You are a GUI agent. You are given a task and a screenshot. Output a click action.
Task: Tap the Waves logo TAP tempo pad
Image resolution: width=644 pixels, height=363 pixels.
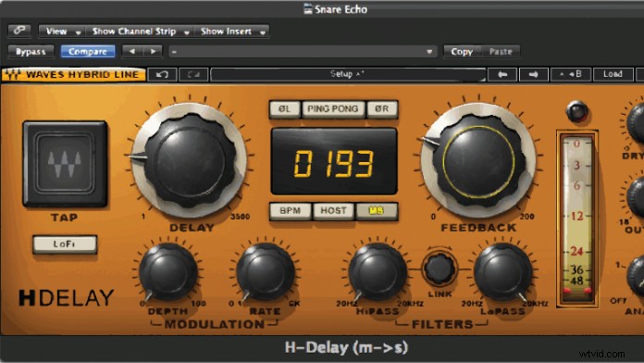click(65, 164)
